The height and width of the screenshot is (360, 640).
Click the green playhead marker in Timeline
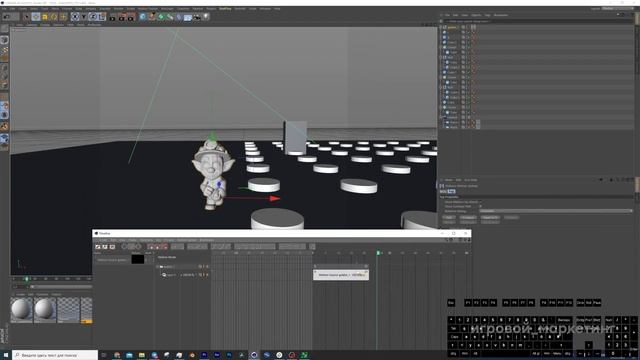coord(378,253)
